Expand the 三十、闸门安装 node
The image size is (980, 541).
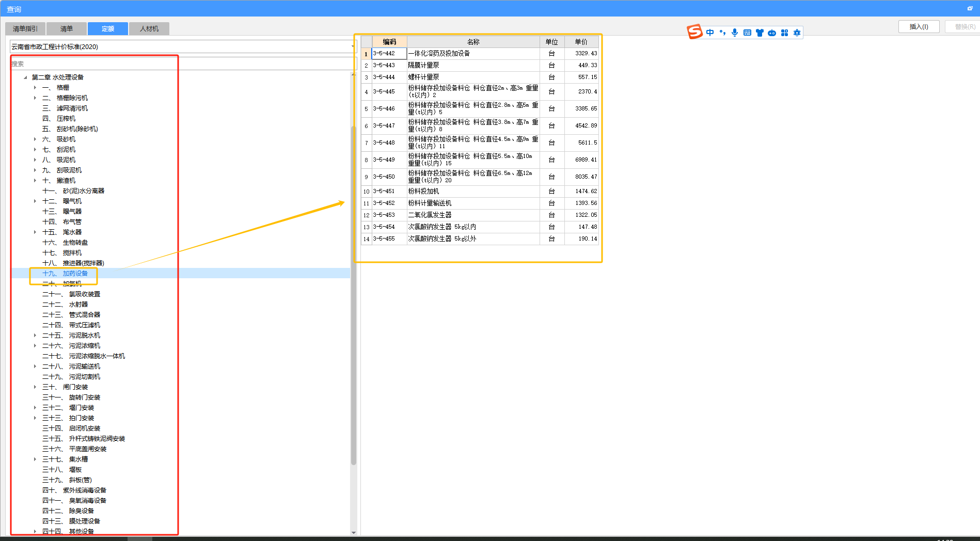35,387
